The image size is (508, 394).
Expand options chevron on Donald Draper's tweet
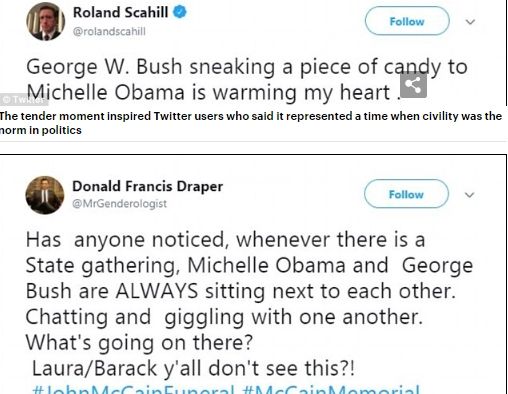pyautogui.click(x=469, y=195)
